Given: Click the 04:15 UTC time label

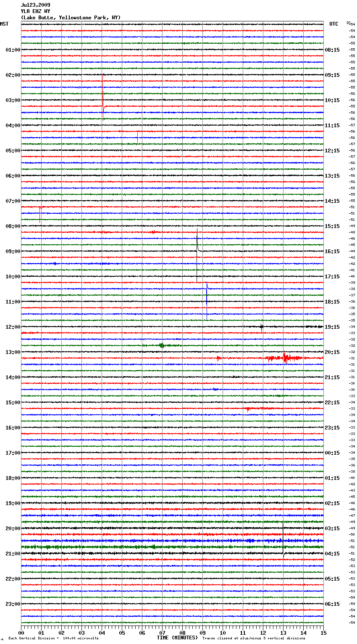Looking at the screenshot, I should pyautogui.click(x=332, y=554).
